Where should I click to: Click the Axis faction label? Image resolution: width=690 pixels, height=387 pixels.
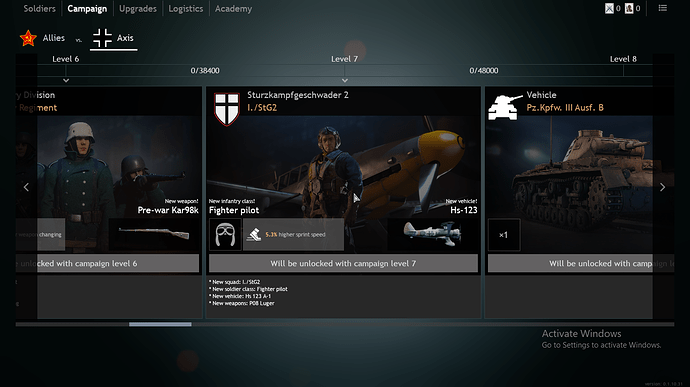point(125,38)
